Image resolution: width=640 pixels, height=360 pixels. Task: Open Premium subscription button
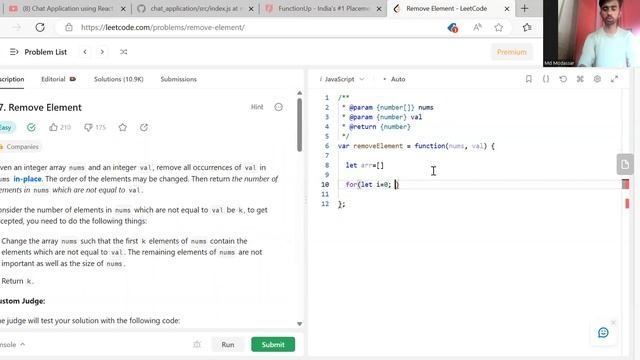pos(511,52)
